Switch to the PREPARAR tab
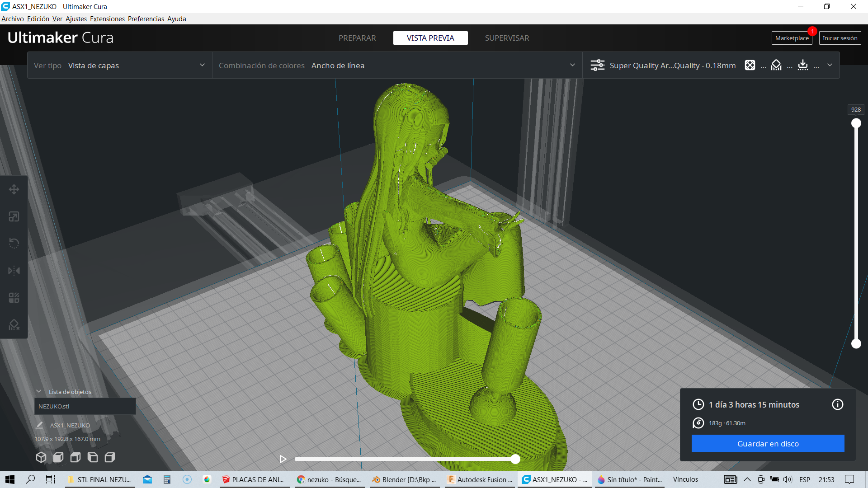868x488 pixels. pyautogui.click(x=357, y=38)
